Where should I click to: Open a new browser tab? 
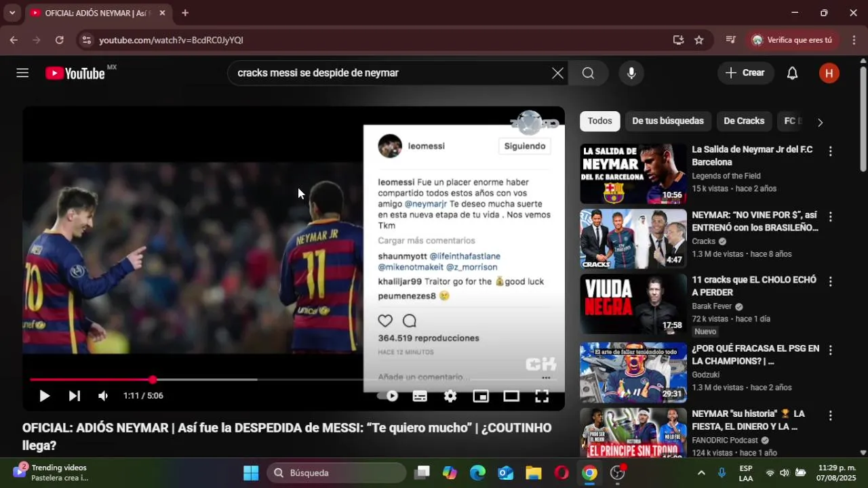point(185,13)
